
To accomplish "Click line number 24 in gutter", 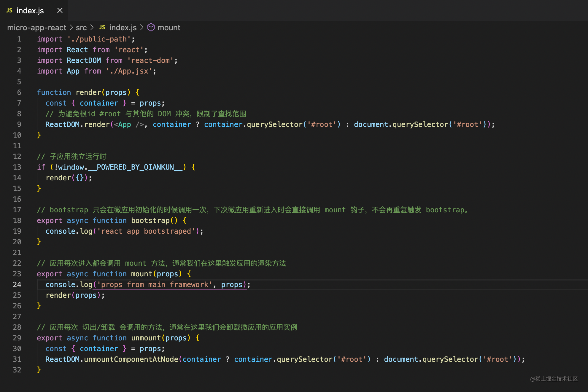I will tap(17, 285).
